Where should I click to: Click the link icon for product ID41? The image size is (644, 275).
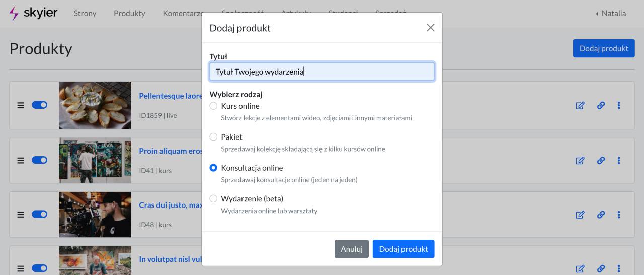(601, 161)
